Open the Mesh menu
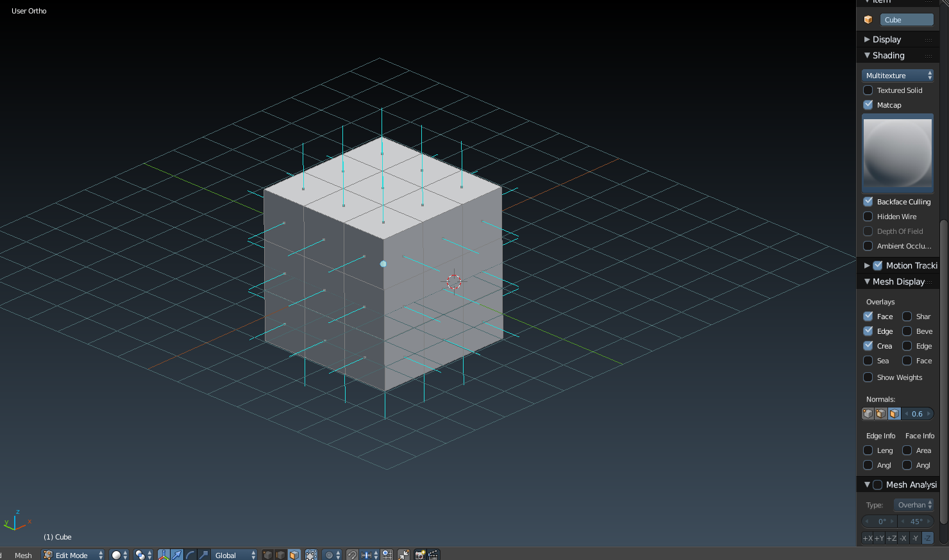 point(23,555)
